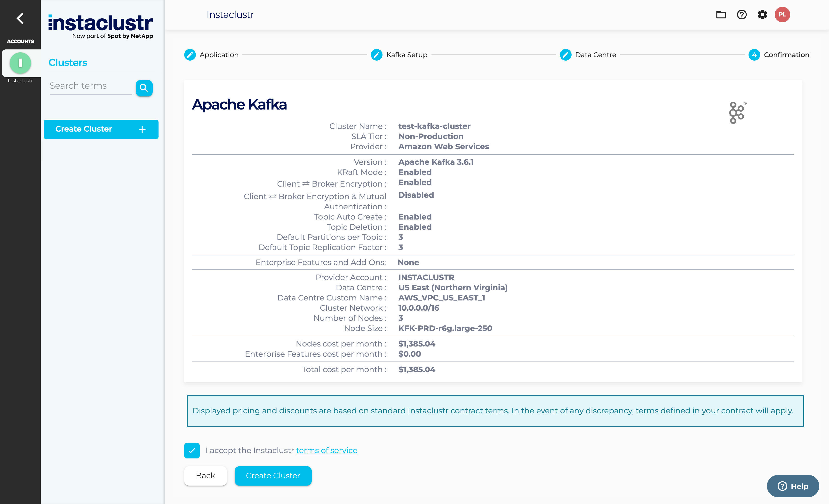Viewport: 829px width, 504px height.
Task: Click the back arrow above Accounts
Action: pyautogui.click(x=20, y=18)
